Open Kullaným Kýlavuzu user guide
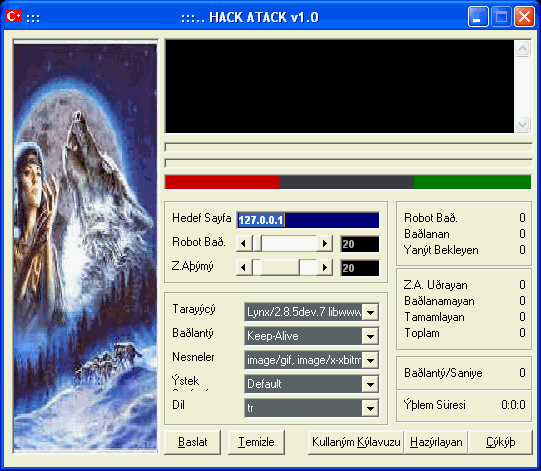The width and height of the screenshot is (541, 471). 356,442
